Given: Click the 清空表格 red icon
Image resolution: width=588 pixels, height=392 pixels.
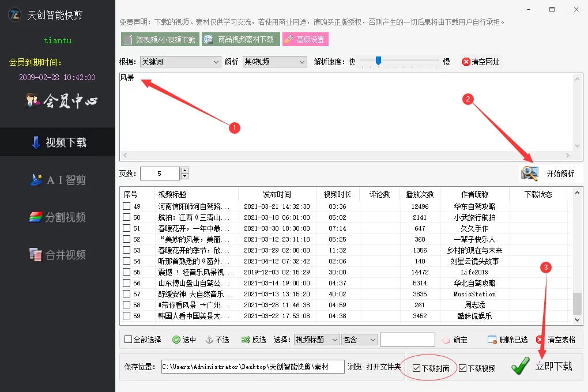Looking at the screenshot, I should point(540,340).
